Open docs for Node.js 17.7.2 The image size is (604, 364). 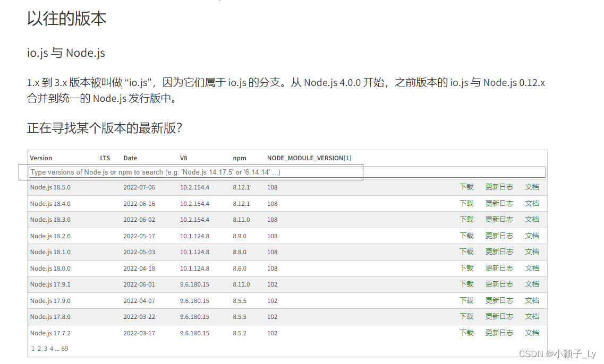point(532,333)
